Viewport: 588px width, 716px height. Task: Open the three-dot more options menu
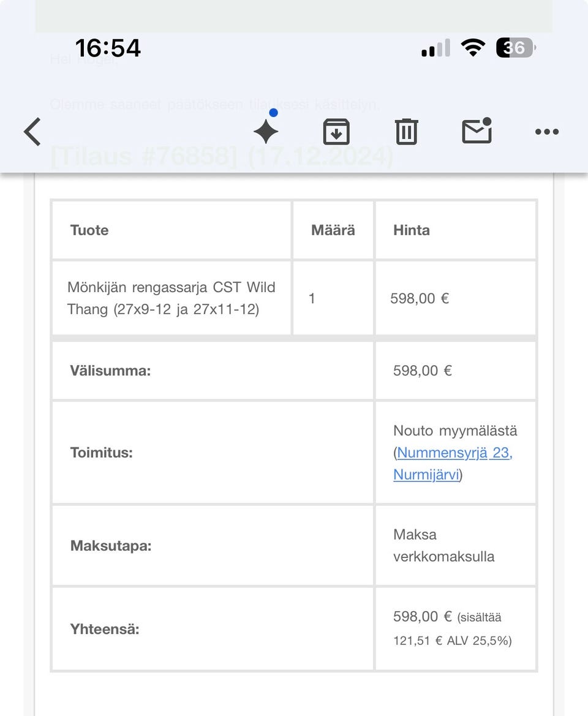tap(546, 132)
